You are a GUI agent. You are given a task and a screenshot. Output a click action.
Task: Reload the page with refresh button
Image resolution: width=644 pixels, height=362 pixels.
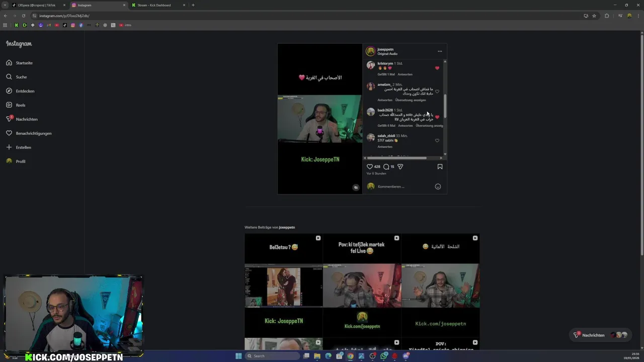pyautogui.click(x=23, y=16)
